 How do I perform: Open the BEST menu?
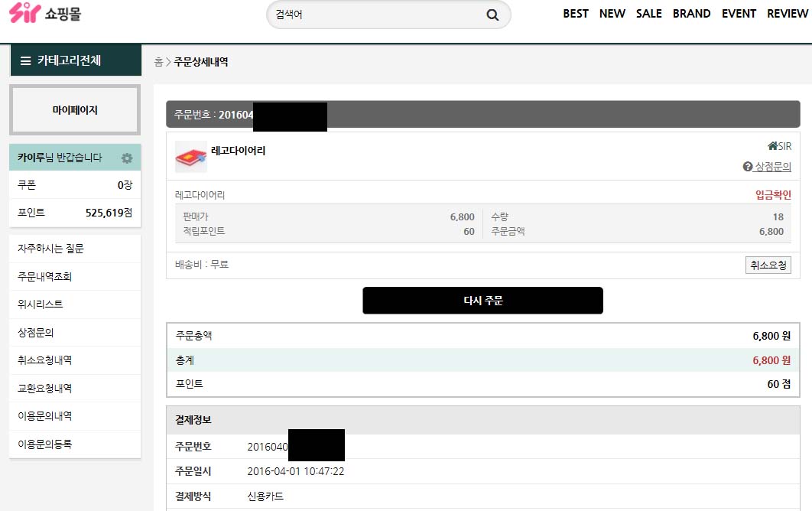(x=576, y=14)
